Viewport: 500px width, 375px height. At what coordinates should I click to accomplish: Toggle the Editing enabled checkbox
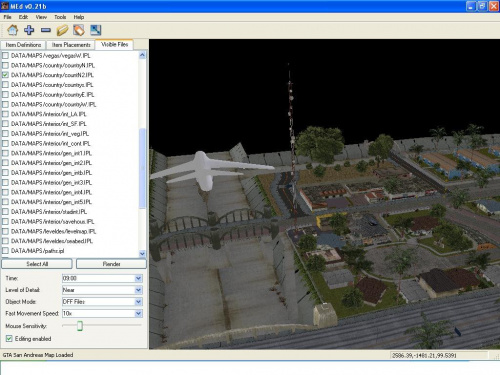coord(9,339)
